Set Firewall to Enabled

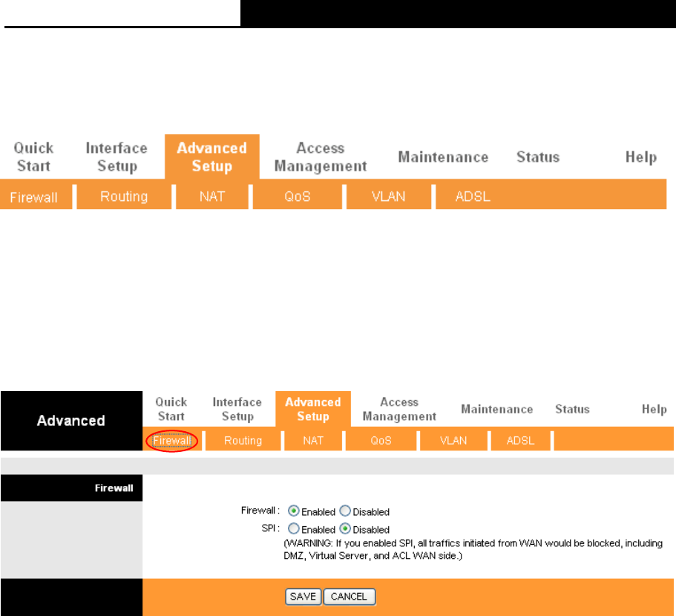[x=294, y=511]
